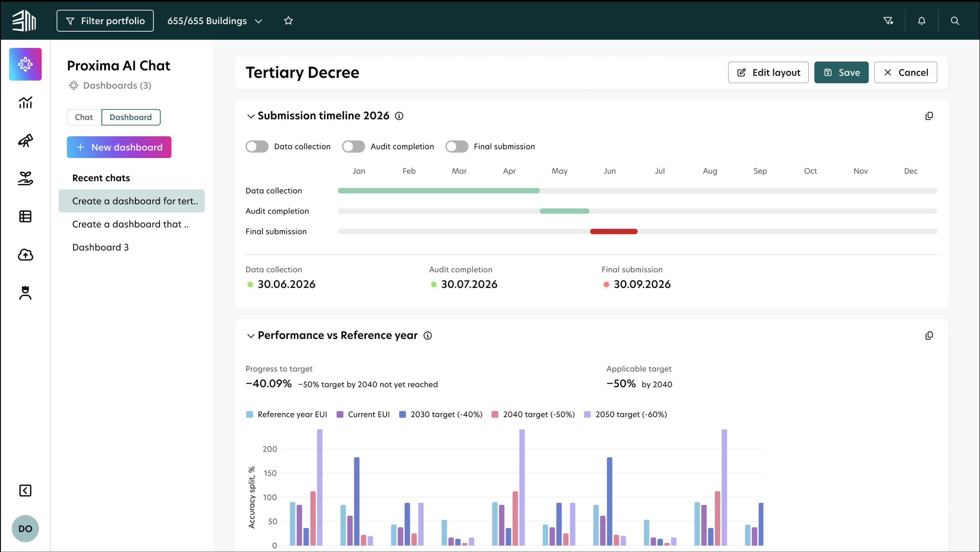The height and width of the screenshot is (552, 980).
Task: Open 'Create a dashboard for tert..' chat
Action: coord(132,201)
